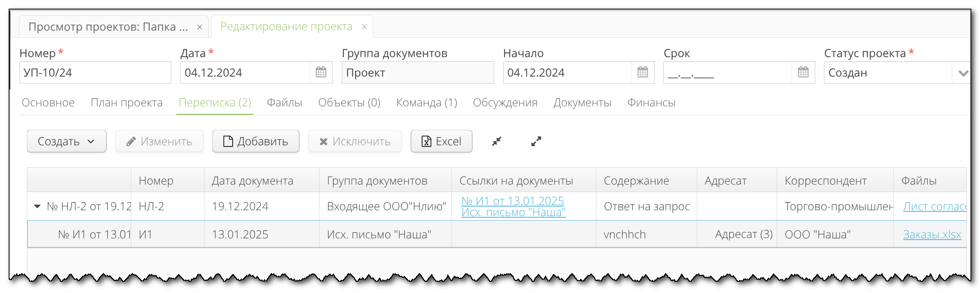Open the Заказы.xlsx file link
Screen dimensions: 980x293
[x=932, y=235]
